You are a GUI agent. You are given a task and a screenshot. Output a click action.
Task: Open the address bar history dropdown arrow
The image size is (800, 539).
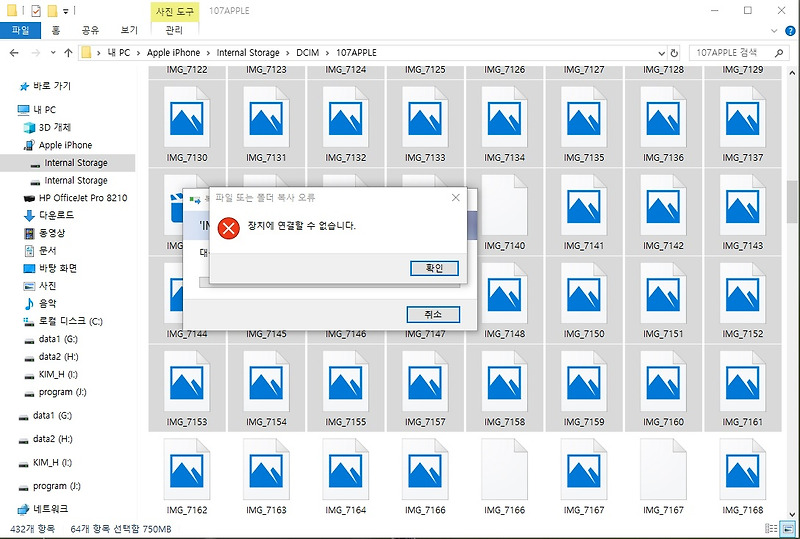click(x=661, y=53)
